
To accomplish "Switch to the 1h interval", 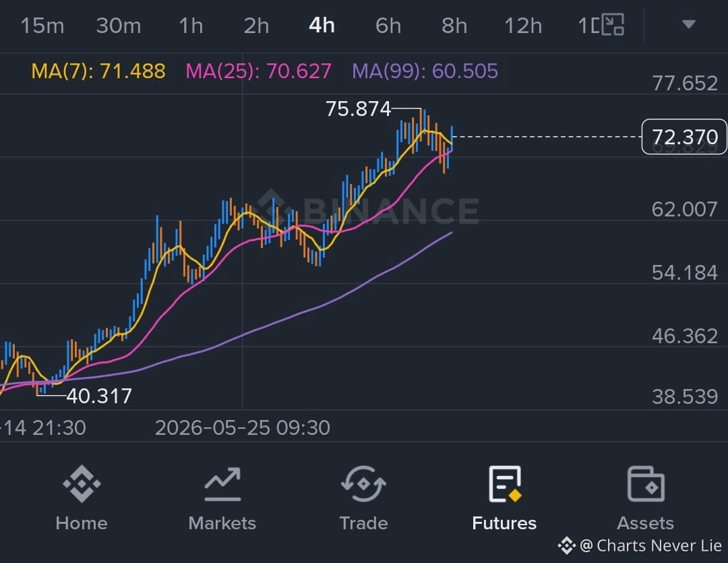I will click(x=191, y=26).
